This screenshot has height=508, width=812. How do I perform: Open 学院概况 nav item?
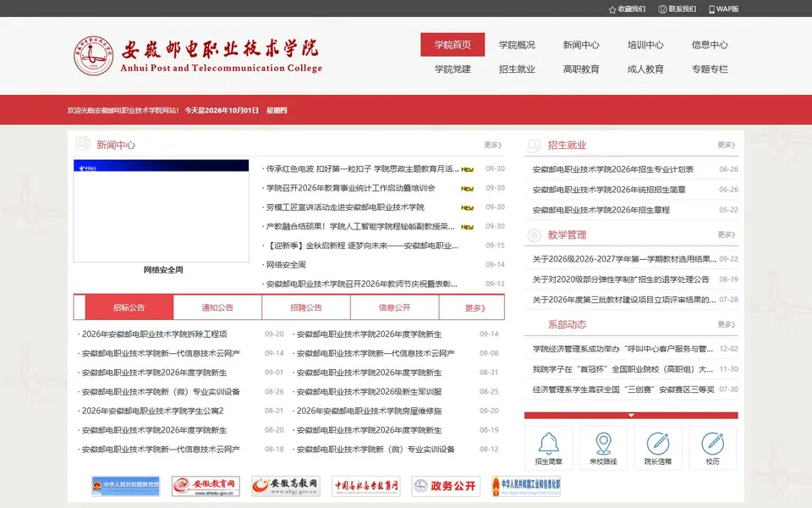(x=517, y=45)
